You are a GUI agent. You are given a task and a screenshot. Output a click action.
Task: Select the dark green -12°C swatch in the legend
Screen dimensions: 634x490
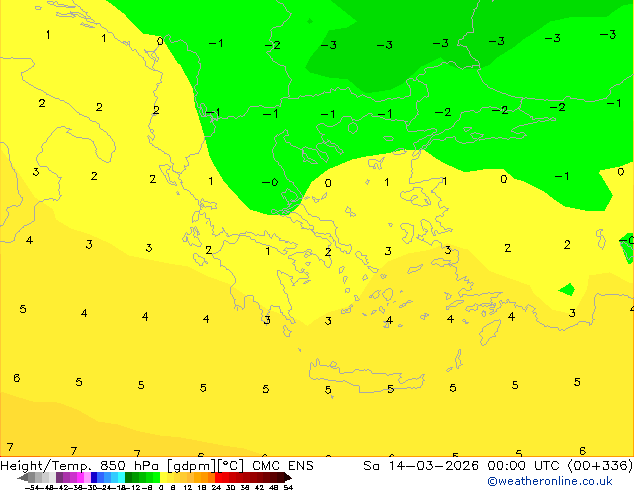[129, 477]
